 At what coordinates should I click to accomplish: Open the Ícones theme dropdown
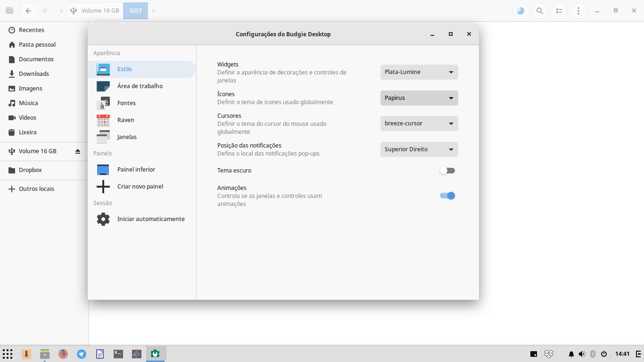point(419,98)
